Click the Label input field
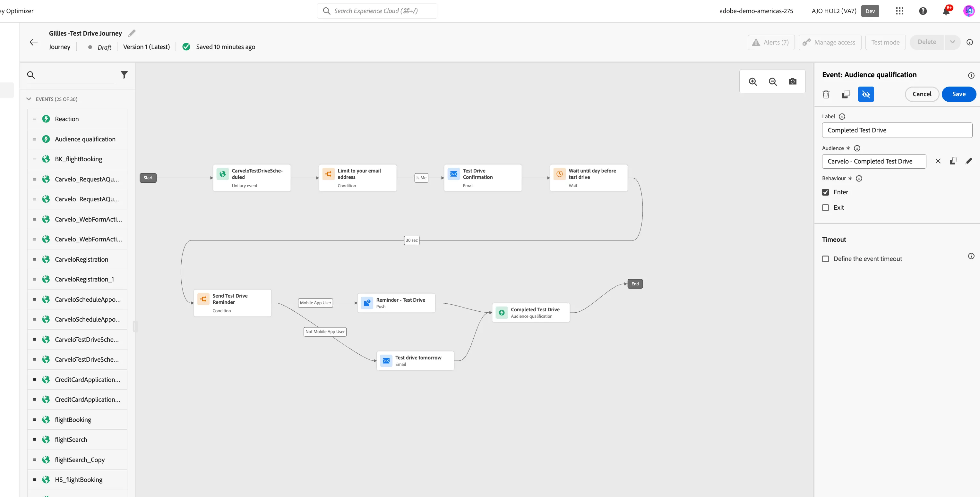The height and width of the screenshot is (497, 980). coord(897,130)
